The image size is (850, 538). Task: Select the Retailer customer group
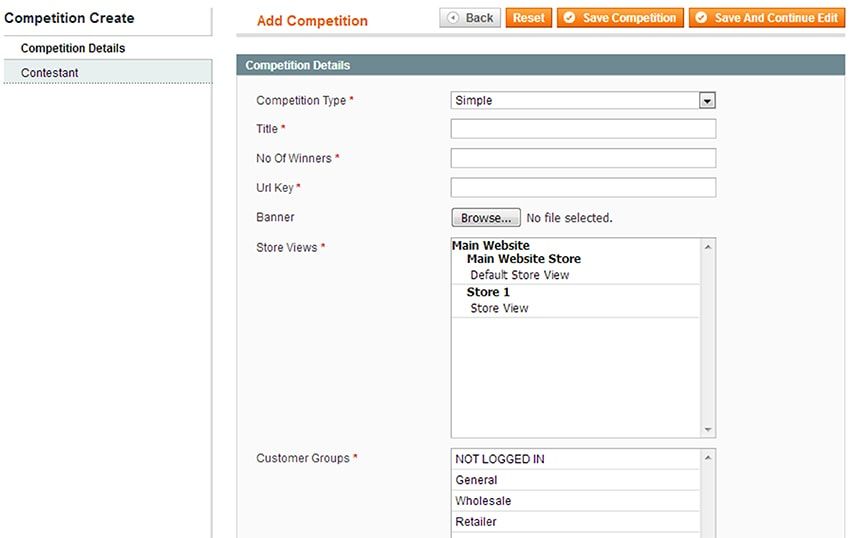(476, 522)
